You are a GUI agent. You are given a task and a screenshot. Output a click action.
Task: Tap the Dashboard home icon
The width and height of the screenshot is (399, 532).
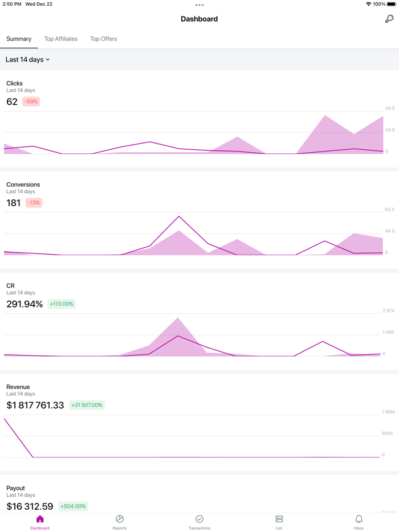(x=40, y=519)
